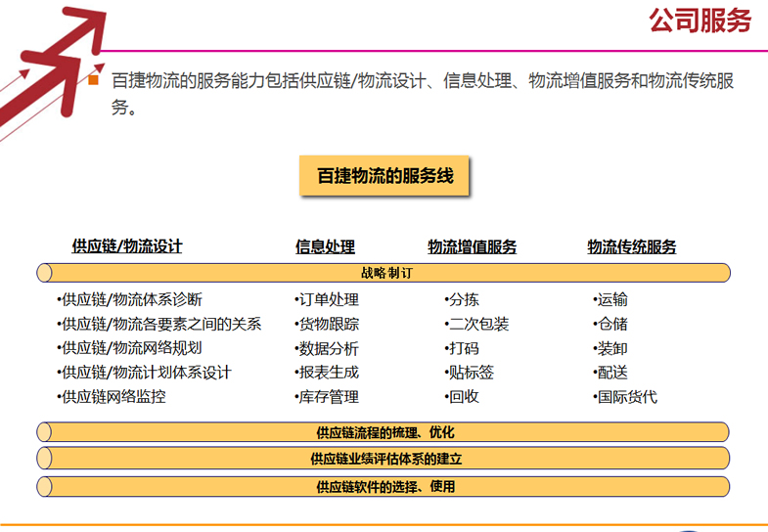Click the 订单处理 item
This screenshot has height=532, width=768.
(327, 299)
